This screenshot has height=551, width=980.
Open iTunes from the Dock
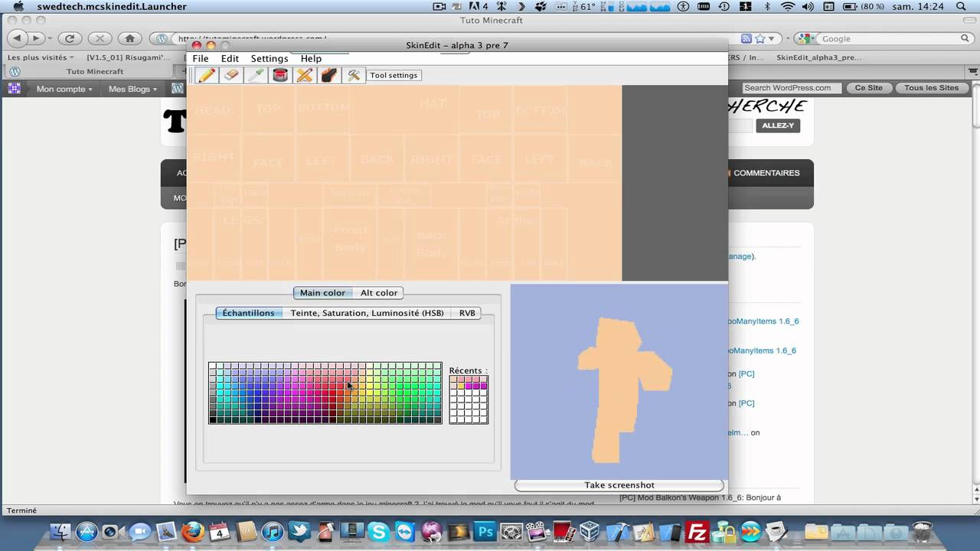point(273,531)
